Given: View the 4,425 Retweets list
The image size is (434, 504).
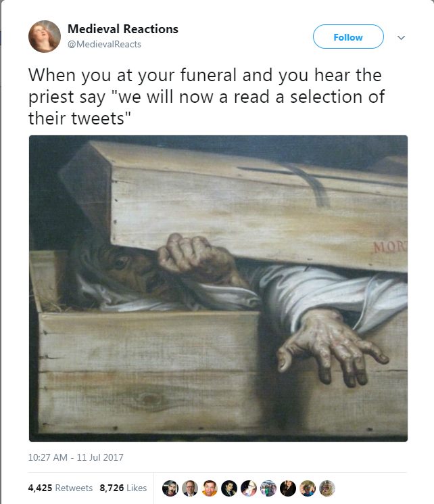Looking at the screenshot, I should (x=60, y=487).
